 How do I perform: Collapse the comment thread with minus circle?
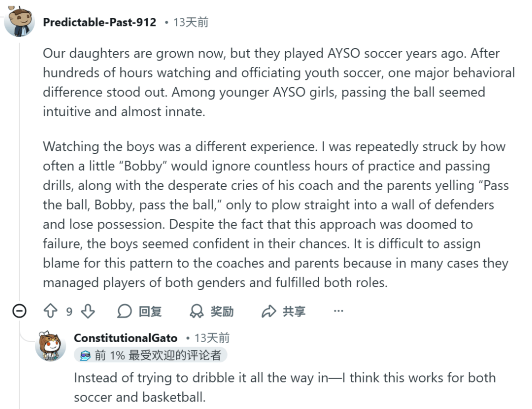click(x=19, y=311)
